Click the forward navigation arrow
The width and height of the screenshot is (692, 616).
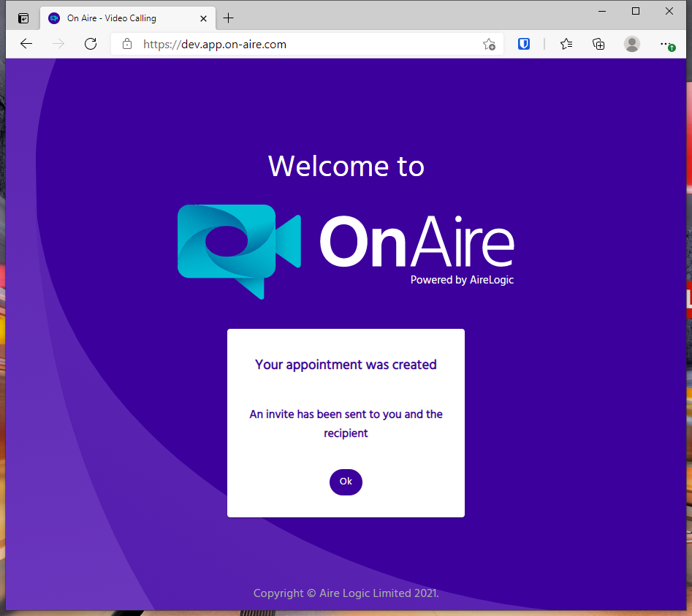(58, 44)
